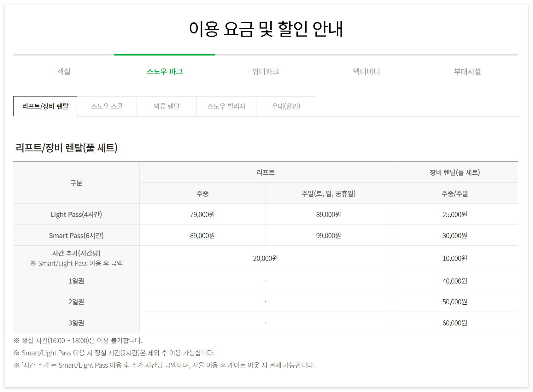Screen dimensions: 533x392
Task: Switch to the 액티비티 tab
Action: (x=367, y=71)
